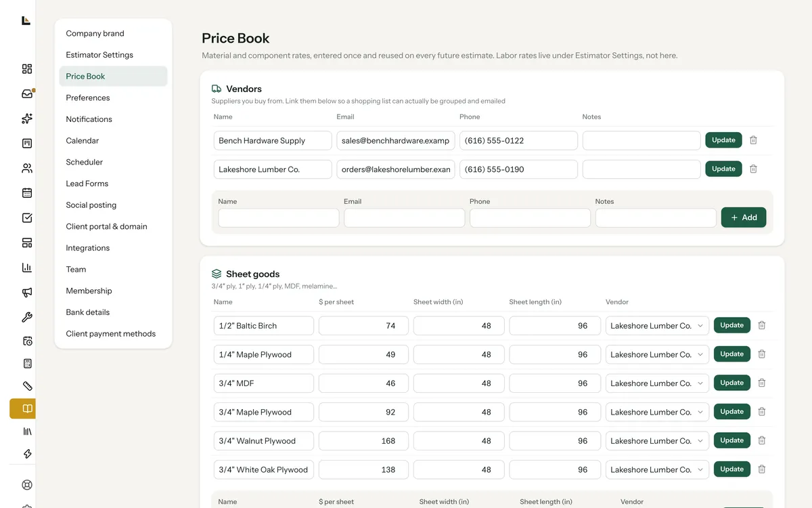This screenshot has width=812, height=508.
Task: Open Membership settings
Action: coord(113,291)
